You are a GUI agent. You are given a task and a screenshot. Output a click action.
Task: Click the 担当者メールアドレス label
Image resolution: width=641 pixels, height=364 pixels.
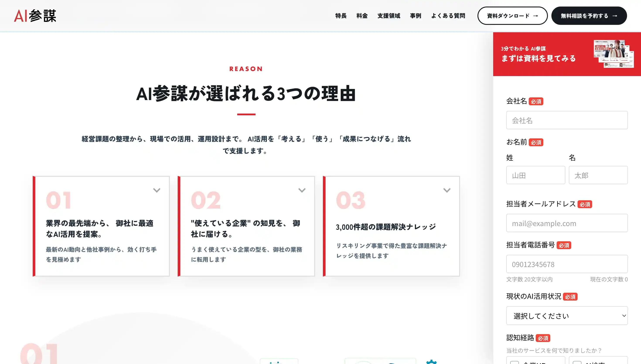(541, 204)
